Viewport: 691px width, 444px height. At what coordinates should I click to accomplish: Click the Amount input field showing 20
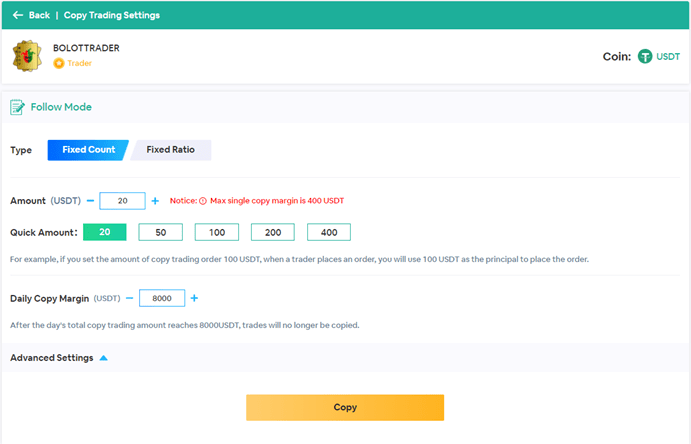pos(123,201)
